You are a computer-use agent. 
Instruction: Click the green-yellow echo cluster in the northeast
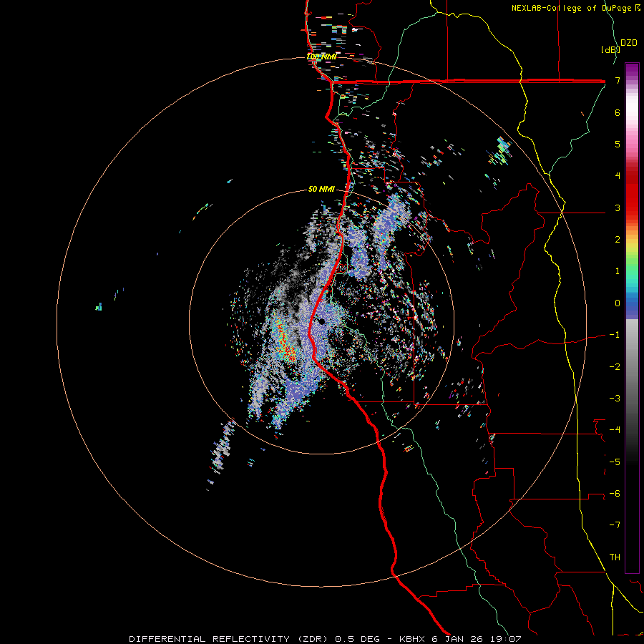pos(500,151)
